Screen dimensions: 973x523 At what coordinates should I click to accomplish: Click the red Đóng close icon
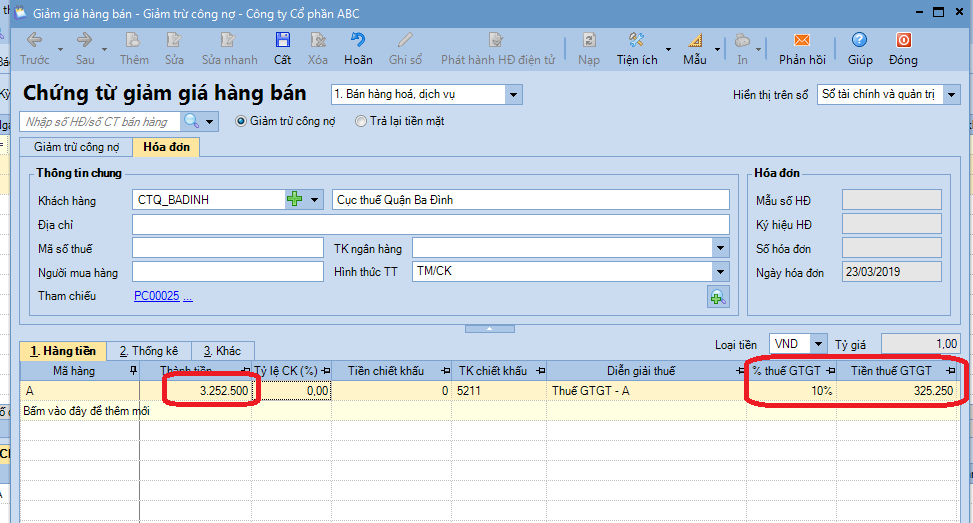coord(903,41)
